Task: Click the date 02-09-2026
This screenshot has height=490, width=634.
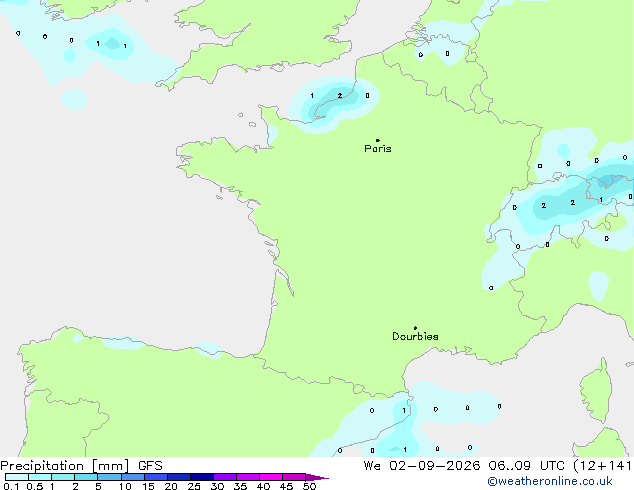Action: 435,466
